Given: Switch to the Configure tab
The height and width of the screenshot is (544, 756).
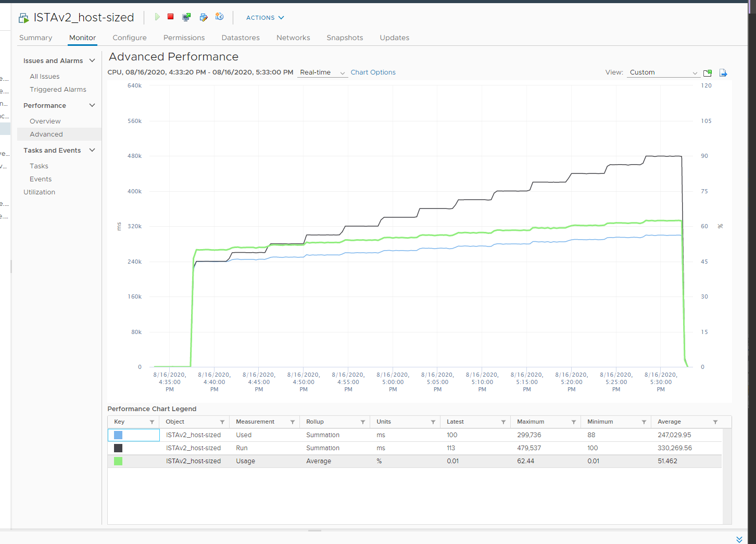Looking at the screenshot, I should (130, 38).
